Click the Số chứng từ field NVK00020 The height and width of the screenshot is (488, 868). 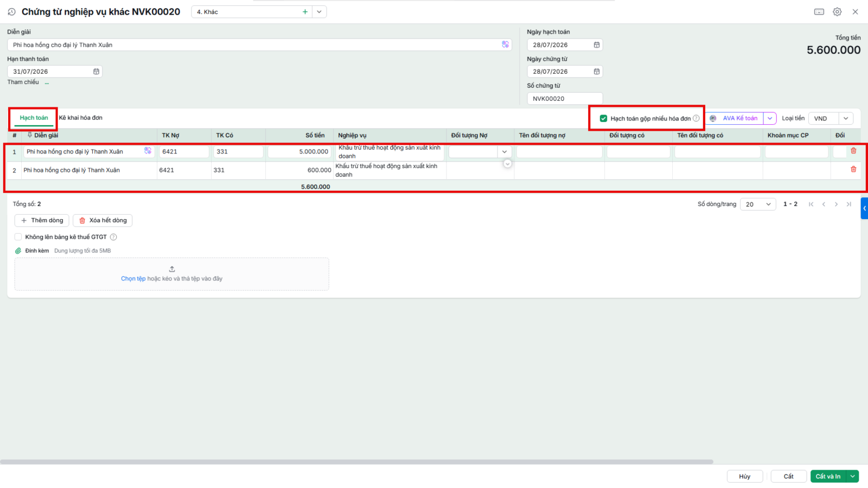tap(565, 99)
